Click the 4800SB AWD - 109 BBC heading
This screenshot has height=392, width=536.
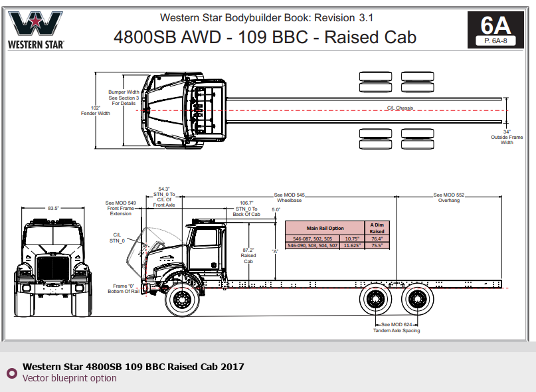[x=265, y=37]
